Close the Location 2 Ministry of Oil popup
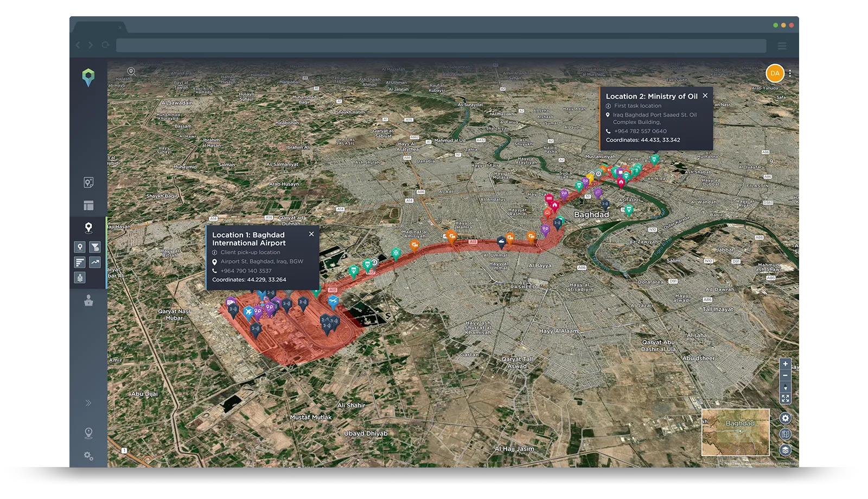 705,95
